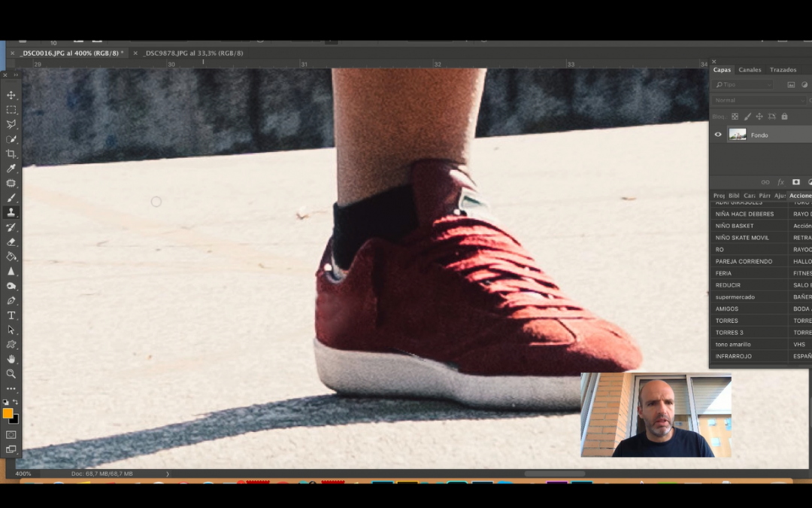812x508 pixels.
Task: Run the PAREJA CORRIENDO action
Action: tap(744, 261)
